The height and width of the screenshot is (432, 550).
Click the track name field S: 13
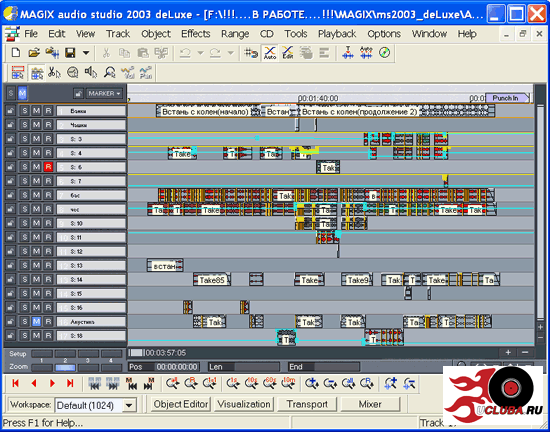[x=91, y=265]
